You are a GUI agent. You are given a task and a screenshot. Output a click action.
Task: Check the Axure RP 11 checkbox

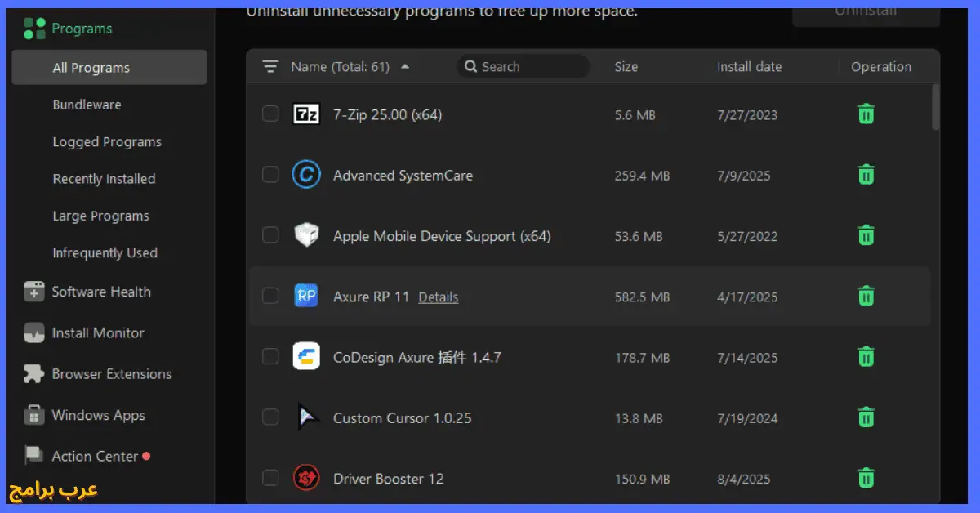tap(270, 297)
